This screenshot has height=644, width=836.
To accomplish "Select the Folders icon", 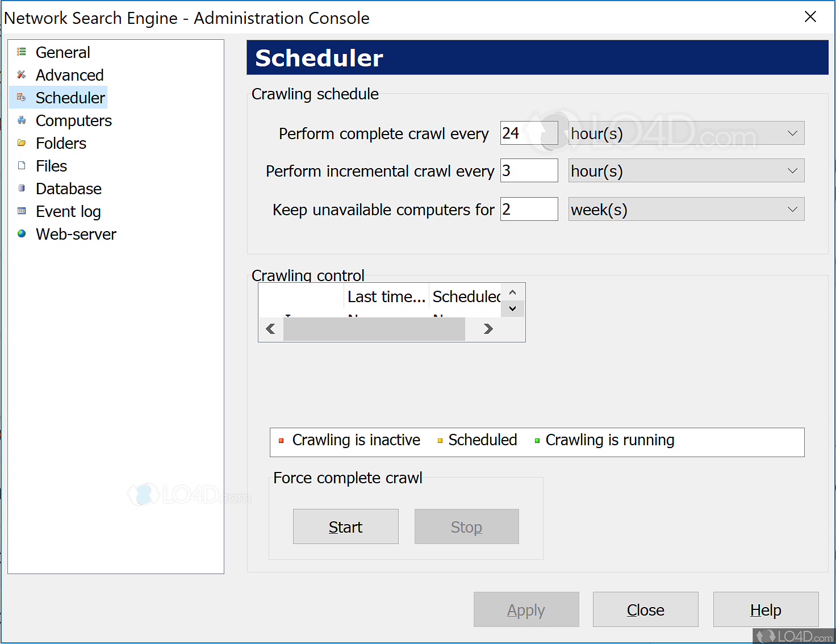I will 21,143.
